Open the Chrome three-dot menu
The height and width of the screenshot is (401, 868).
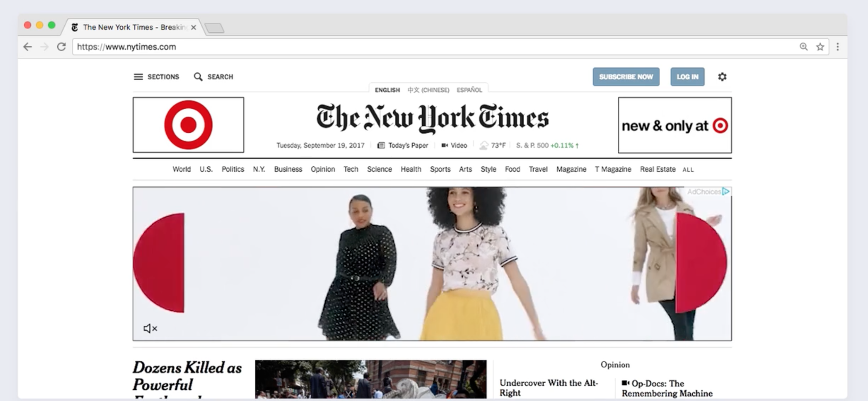838,47
